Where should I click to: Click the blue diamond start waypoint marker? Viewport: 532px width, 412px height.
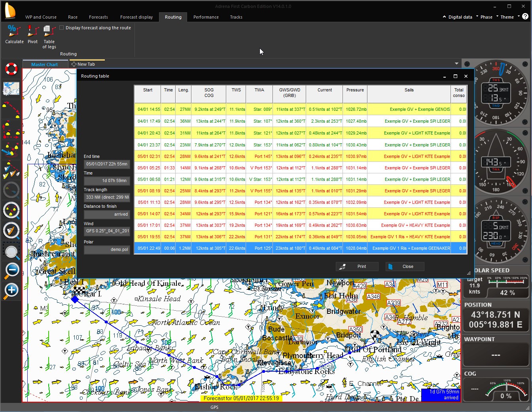75,299
